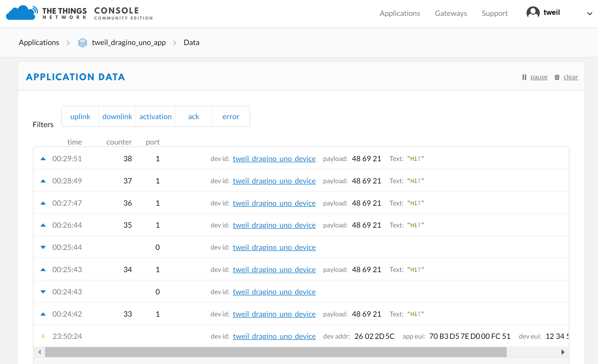
Task: Click the horizontal scrollbar thumb
Action: (276, 352)
